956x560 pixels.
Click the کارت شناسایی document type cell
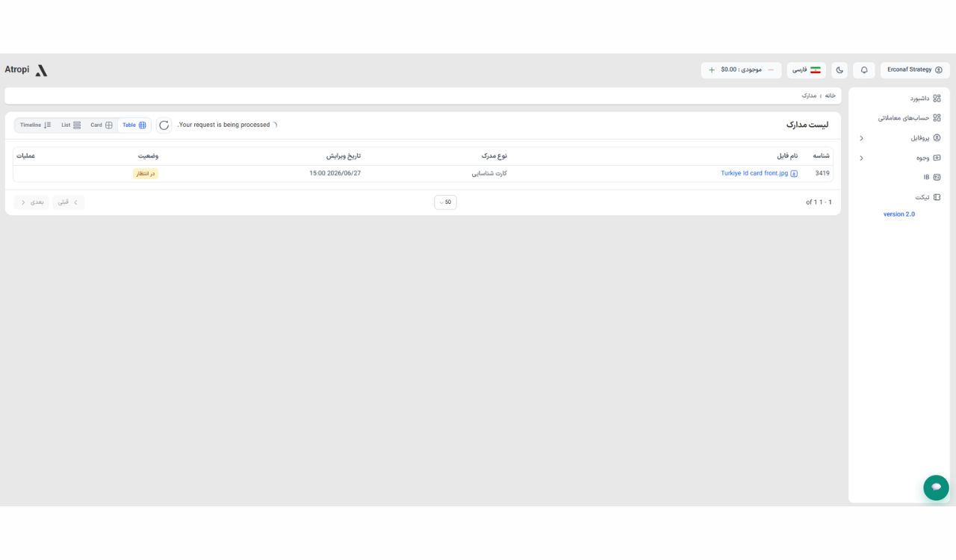coord(489,174)
